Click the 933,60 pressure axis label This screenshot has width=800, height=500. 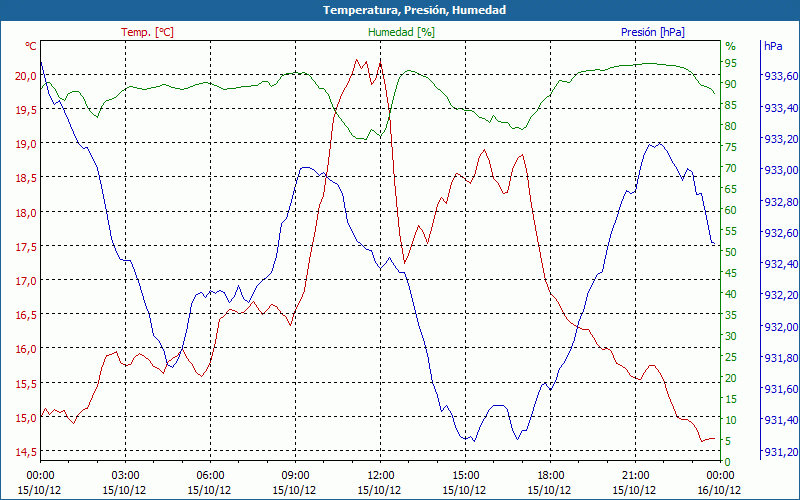coord(781,76)
